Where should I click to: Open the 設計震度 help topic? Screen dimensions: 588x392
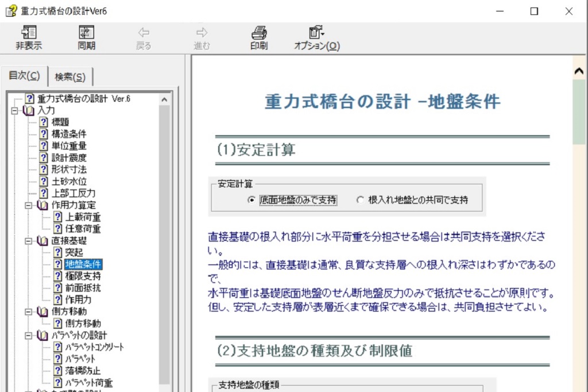coord(69,157)
